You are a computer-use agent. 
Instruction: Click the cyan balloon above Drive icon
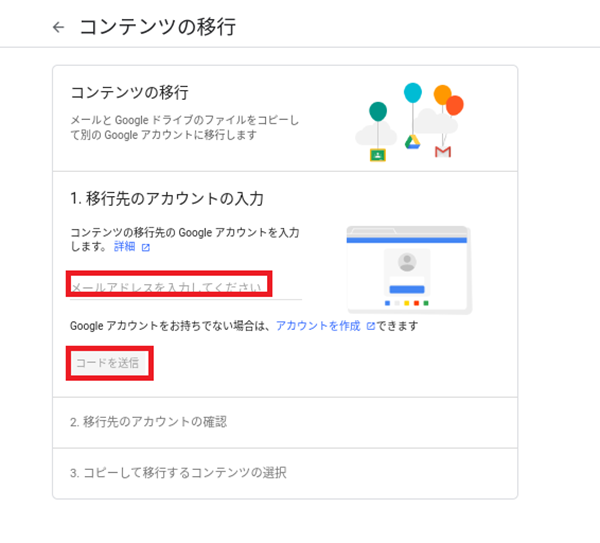pos(413,93)
